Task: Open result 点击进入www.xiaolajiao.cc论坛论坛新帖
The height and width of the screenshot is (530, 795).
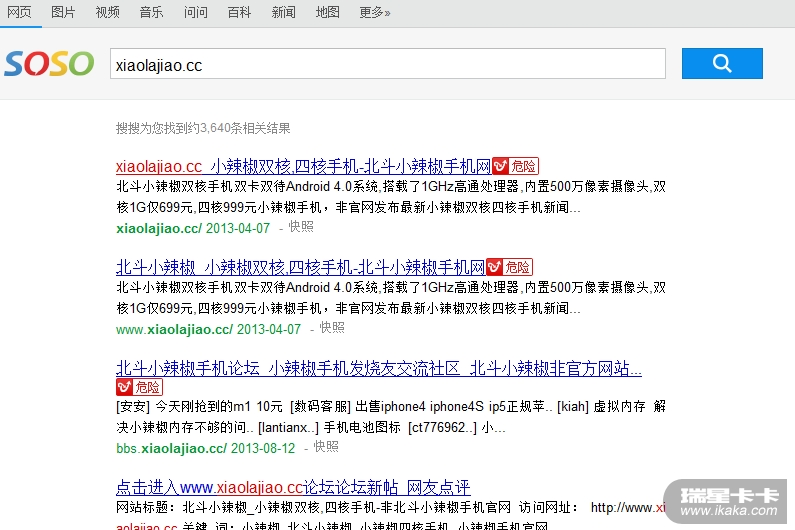Action: [x=293, y=487]
